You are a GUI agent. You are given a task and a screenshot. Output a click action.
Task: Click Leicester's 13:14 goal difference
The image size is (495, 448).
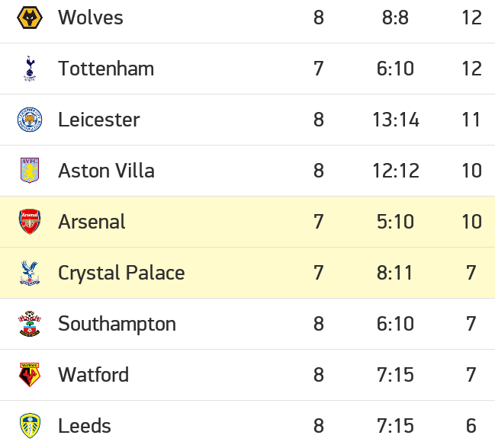coord(396,120)
